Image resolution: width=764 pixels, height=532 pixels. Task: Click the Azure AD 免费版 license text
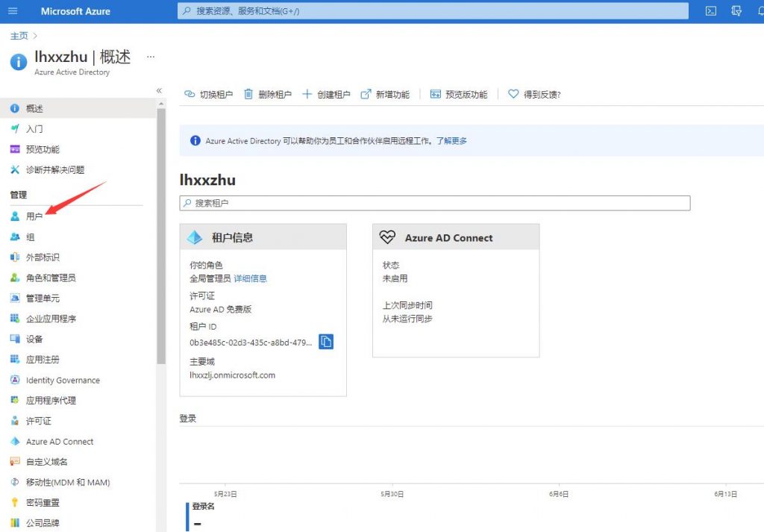[x=220, y=310]
